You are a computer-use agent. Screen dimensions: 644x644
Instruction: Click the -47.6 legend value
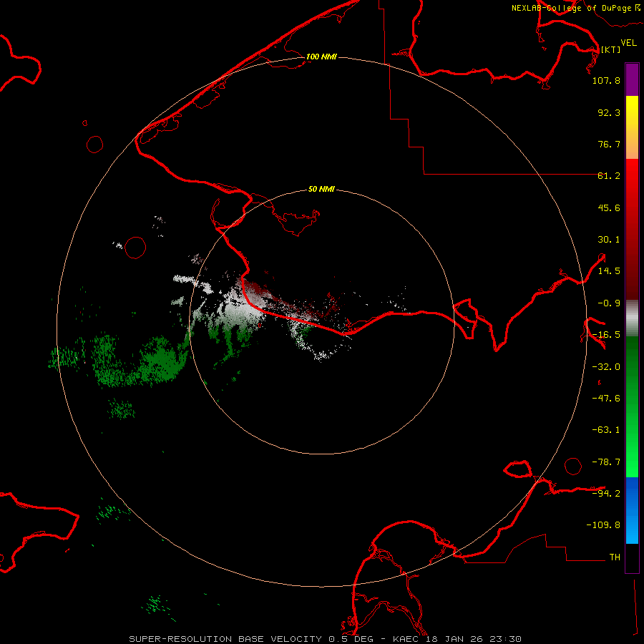point(606,399)
